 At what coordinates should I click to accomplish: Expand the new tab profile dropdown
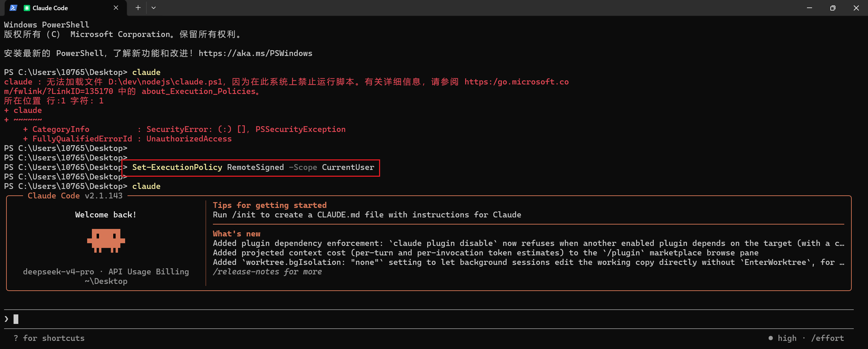154,8
